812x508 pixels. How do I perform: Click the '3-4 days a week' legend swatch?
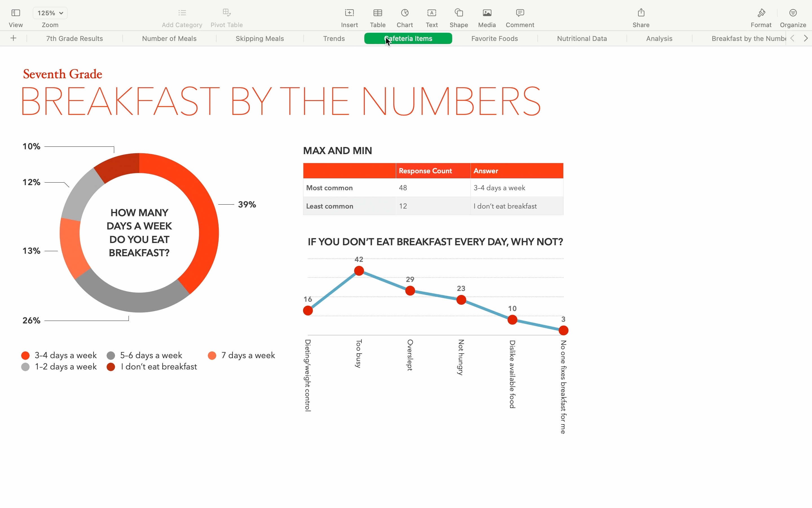tap(25, 356)
